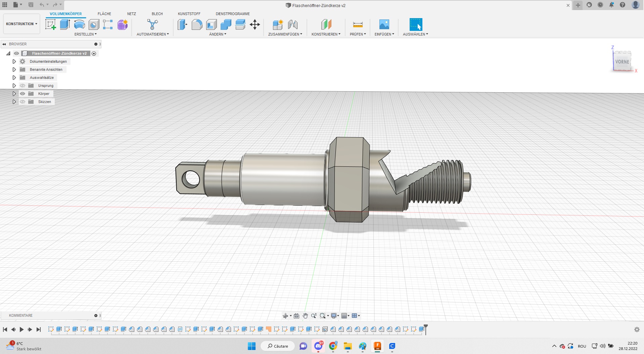The image size is (644, 354).
Task: Click the Insert image icon
Action: click(384, 24)
